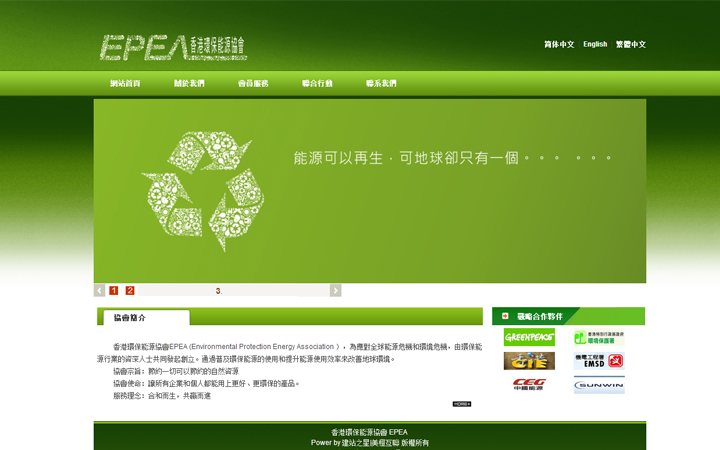
Task: Open the 關於我們 menu item
Action: pos(189,83)
